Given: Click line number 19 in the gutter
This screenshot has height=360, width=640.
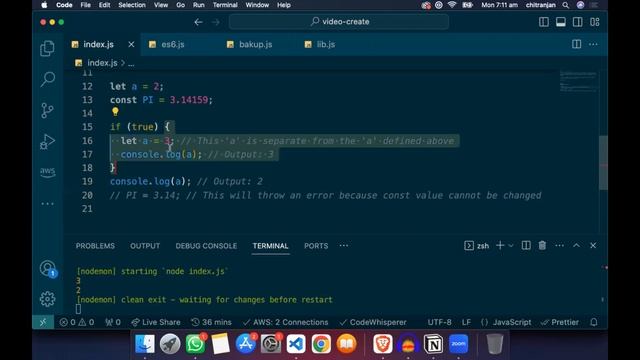Looking at the screenshot, I should pyautogui.click(x=87, y=181).
